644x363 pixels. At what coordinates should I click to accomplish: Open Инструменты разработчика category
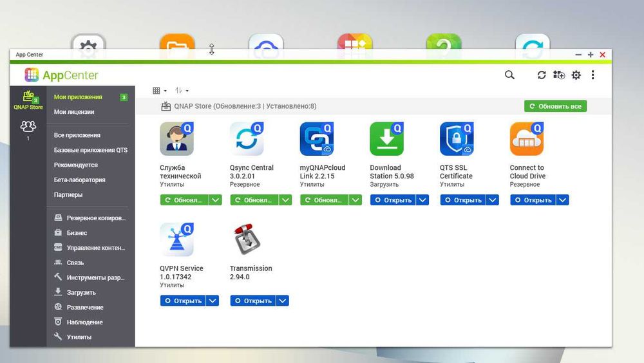point(90,277)
